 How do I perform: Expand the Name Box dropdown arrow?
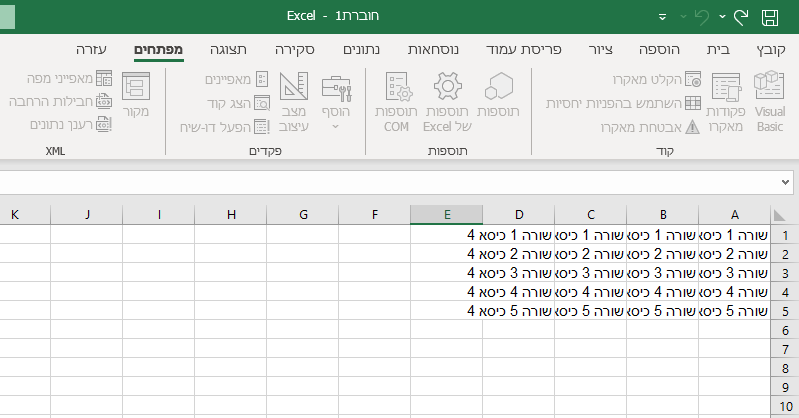[x=785, y=183]
